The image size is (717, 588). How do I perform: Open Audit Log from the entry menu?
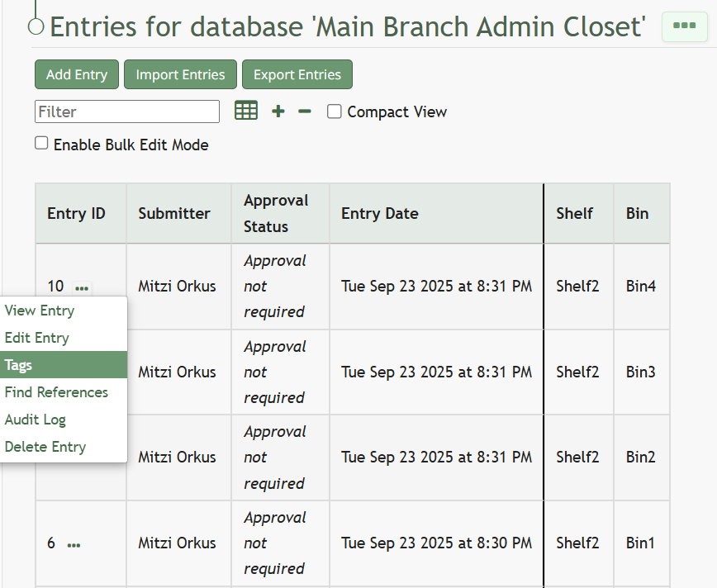pos(64,420)
